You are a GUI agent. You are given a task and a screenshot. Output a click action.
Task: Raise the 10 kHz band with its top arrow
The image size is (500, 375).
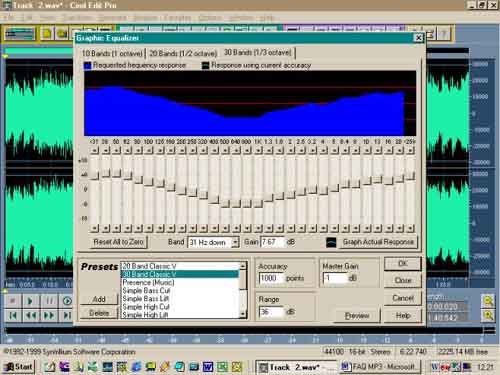[367, 151]
